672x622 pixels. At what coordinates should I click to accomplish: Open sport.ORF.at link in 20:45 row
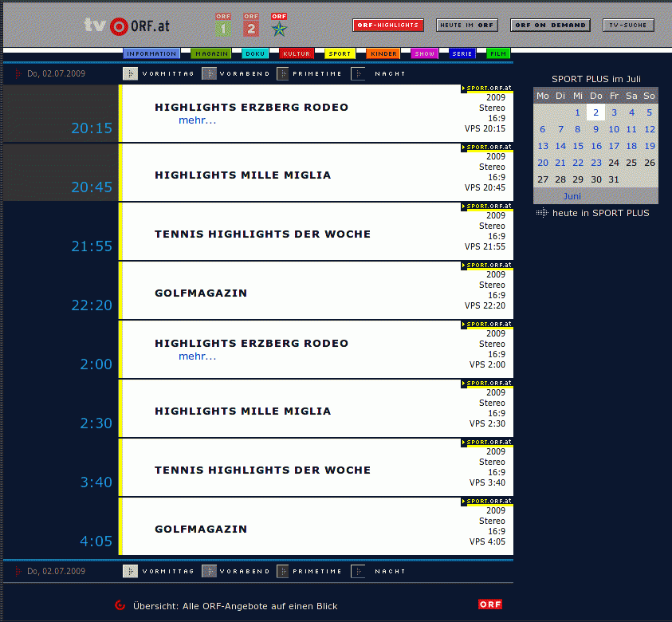coord(487,148)
